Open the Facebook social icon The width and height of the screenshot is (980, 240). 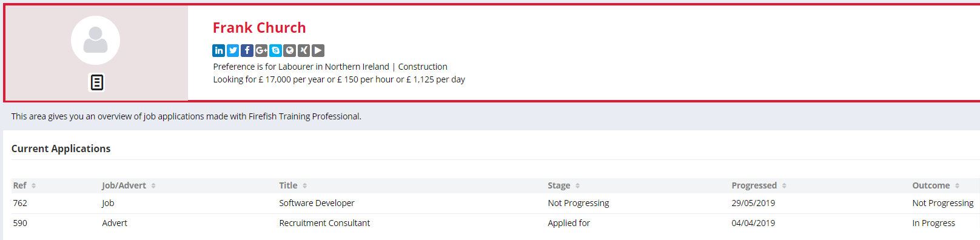click(247, 50)
